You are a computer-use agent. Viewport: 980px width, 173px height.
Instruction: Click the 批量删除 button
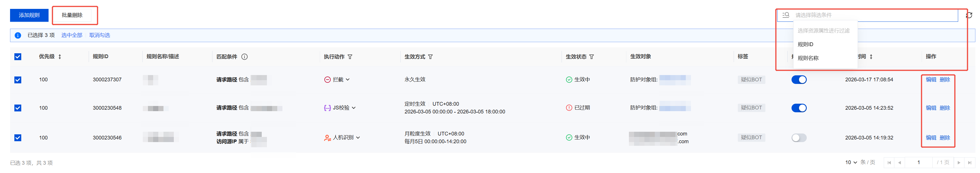click(72, 15)
